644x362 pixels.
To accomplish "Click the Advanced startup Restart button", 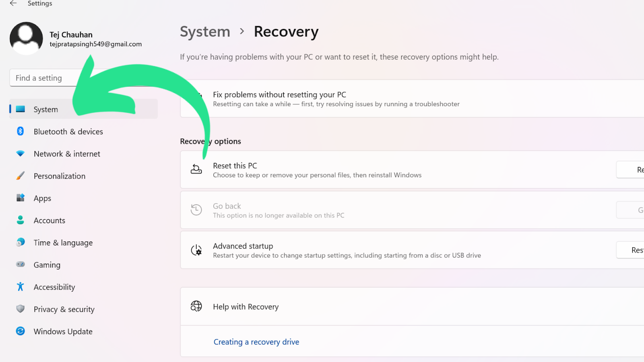I will click(630, 250).
